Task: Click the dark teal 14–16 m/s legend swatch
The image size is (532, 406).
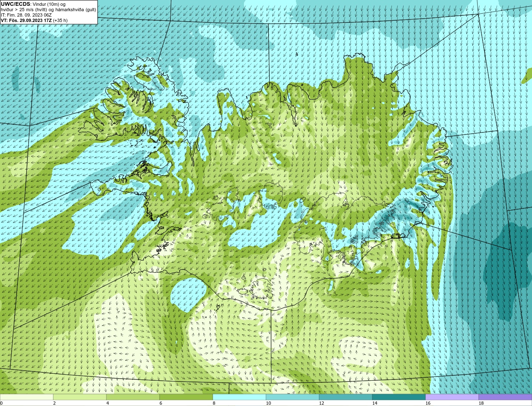Action: 399,397
